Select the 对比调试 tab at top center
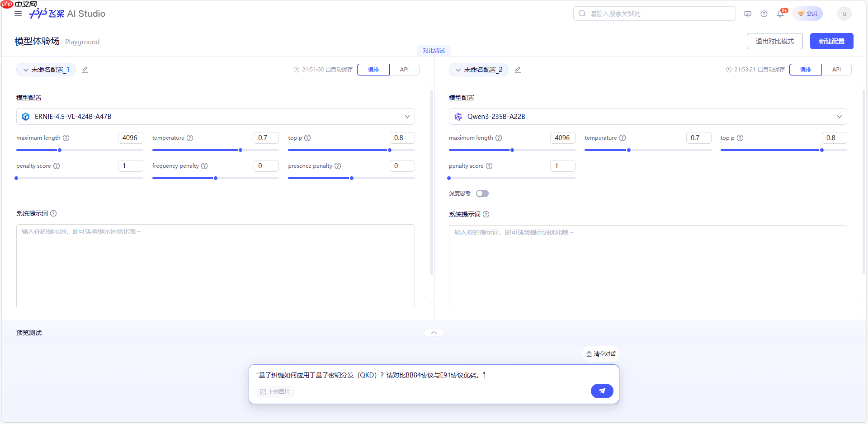The width and height of the screenshot is (868, 424). click(x=433, y=50)
